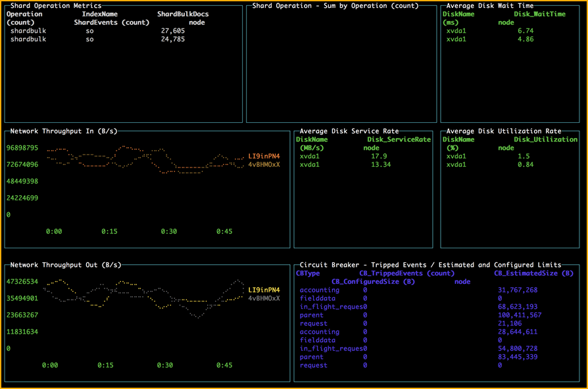Click the Average Disk Wait Time panel title
The image size is (588, 389).
pyautogui.click(x=489, y=6)
